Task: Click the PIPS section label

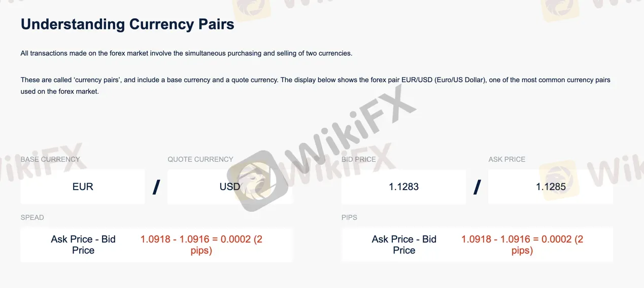Action: point(350,218)
